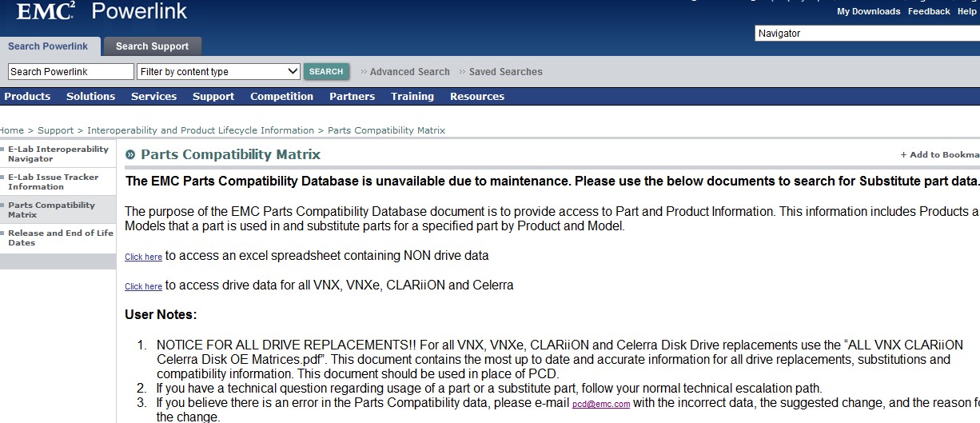This screenshot has width=980, height=423.
Task: Switch to the Search Support tab
Action: (152, 46)
